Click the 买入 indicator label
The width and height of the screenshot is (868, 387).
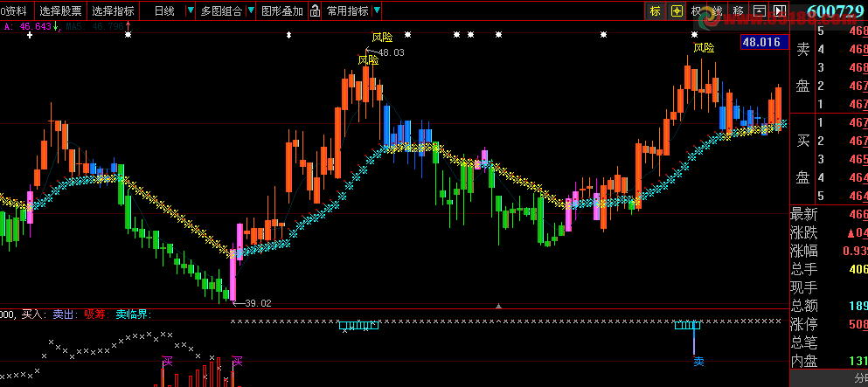(x=34, y=314)
